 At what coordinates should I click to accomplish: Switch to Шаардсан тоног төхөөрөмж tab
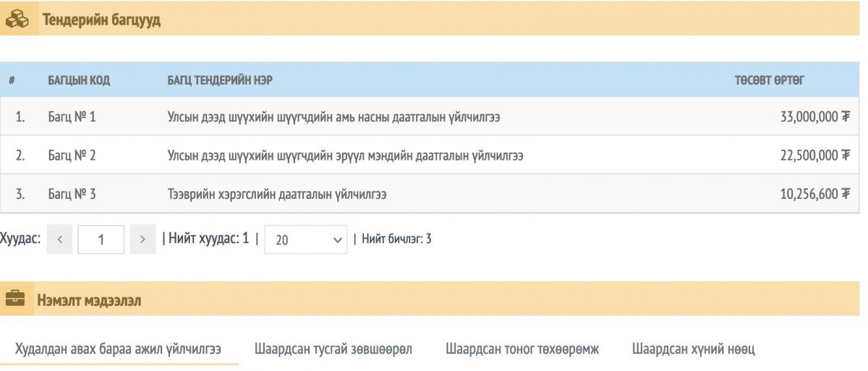coord(522,349)
